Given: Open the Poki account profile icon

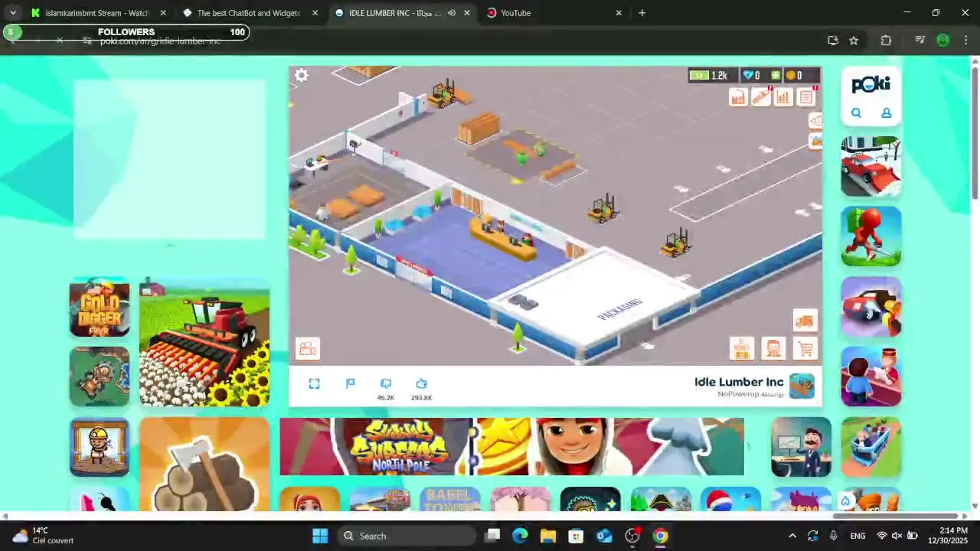Looking at the screenshot, I should click(x=886, y=113).
